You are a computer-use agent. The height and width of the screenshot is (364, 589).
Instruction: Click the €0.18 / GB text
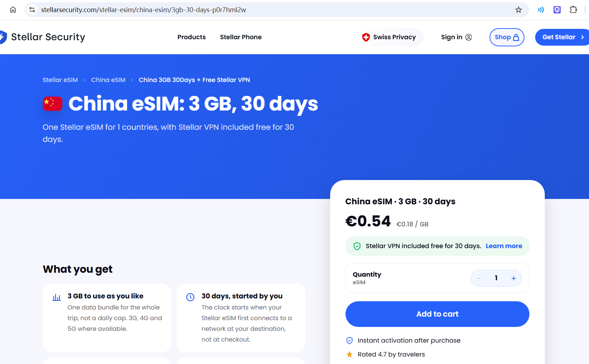413,224
